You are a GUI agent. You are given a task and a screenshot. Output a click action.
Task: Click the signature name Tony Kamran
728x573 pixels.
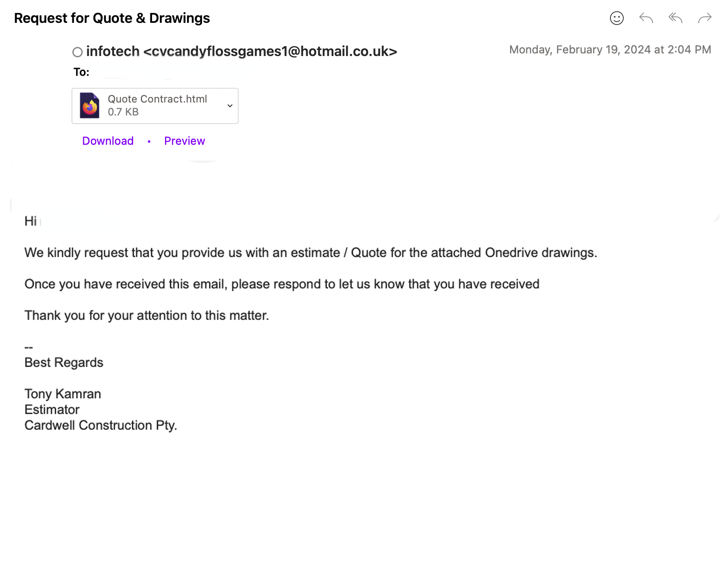[x=63, y=394]
